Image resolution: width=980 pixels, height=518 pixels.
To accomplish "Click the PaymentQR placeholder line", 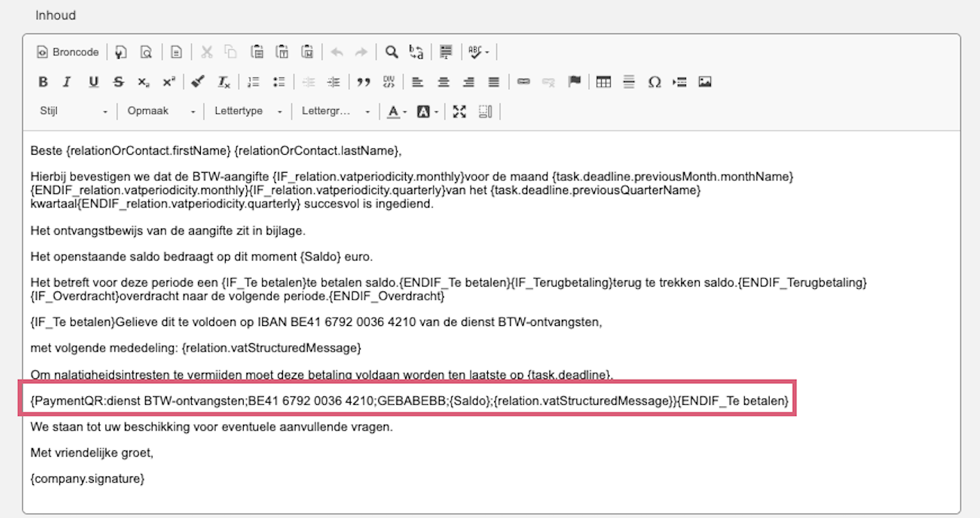I will (409, 400).
